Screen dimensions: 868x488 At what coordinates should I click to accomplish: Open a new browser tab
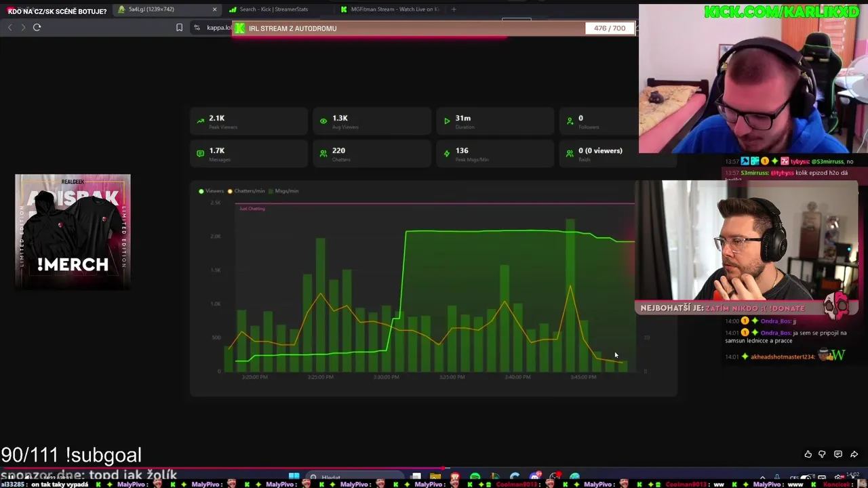(x=454, y=9)
